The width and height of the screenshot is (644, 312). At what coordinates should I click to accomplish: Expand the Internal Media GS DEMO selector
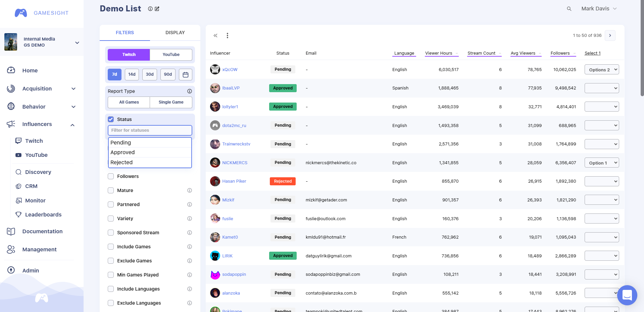tap(77, 43)
